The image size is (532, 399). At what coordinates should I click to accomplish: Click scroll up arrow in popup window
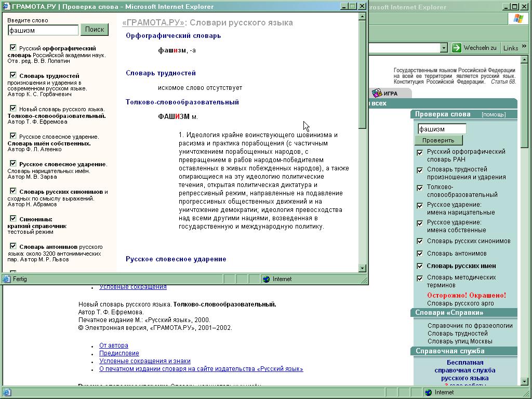point(362,16)
